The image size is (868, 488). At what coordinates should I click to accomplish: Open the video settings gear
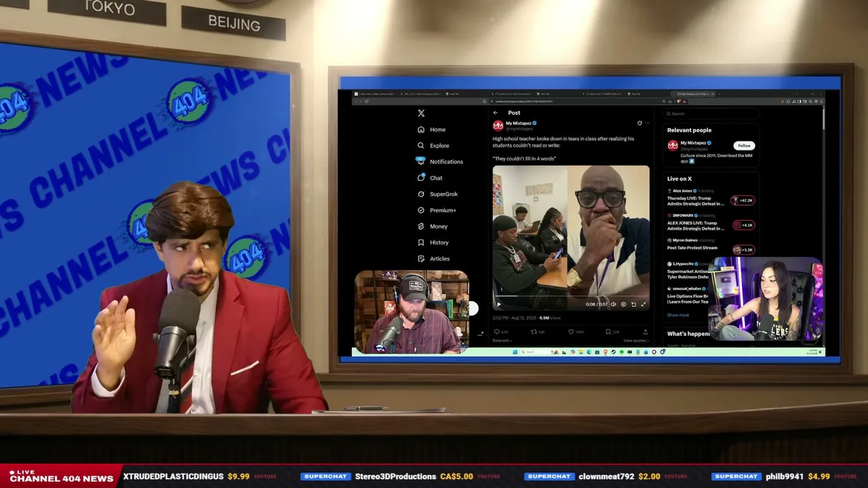(x=623, y=304)
